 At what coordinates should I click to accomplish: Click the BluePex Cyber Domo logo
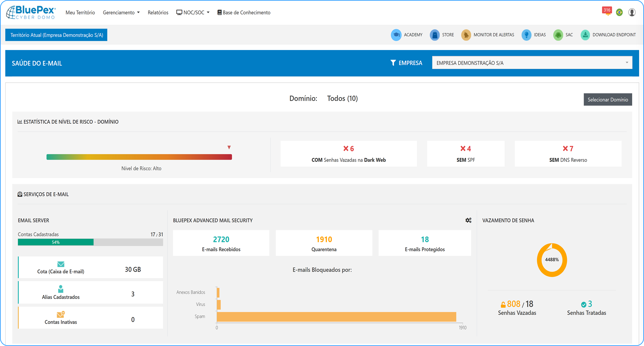coord(31,12)
